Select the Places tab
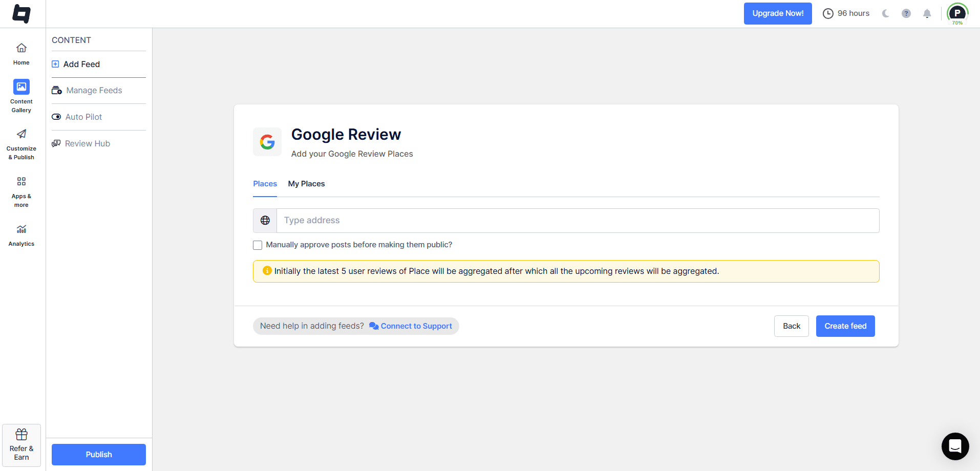 click(265, 184)
